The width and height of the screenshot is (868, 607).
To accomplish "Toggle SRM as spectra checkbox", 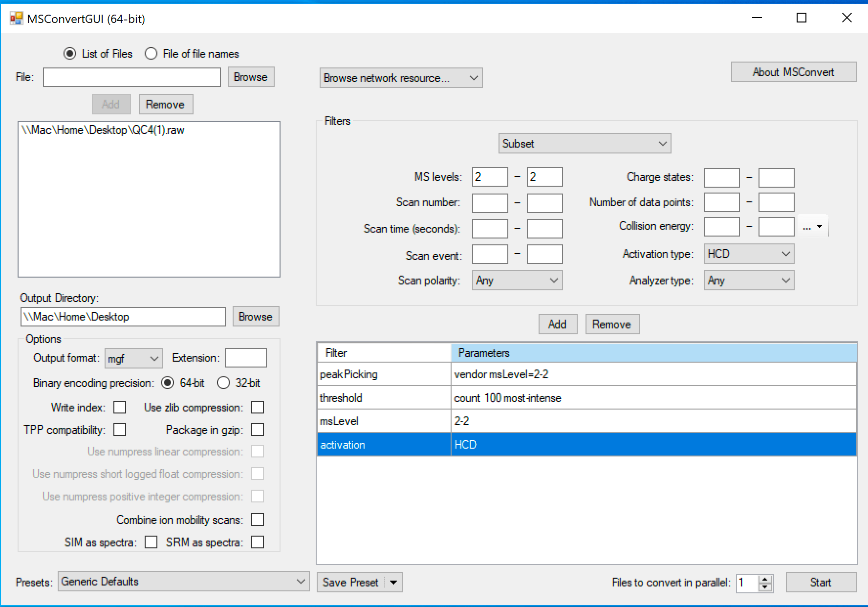I will click(x=258, y=542).
